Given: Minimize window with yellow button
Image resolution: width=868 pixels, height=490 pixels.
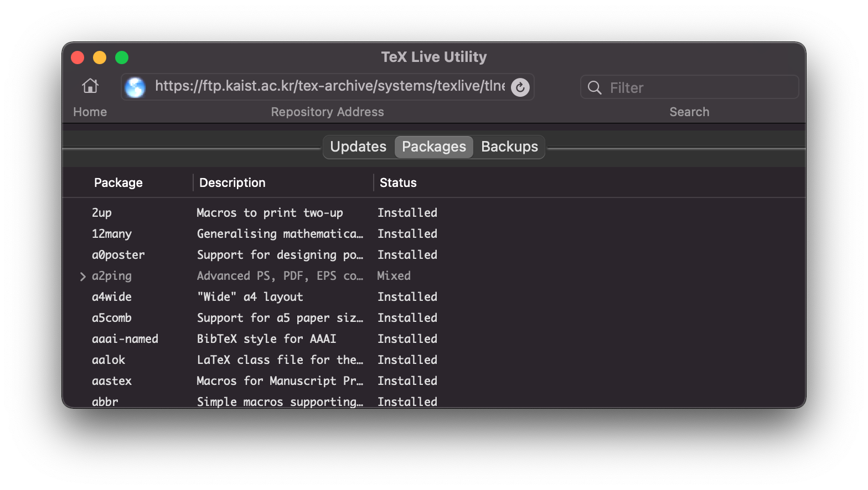Looking at the screenshot, I should (x=100, y=58).
